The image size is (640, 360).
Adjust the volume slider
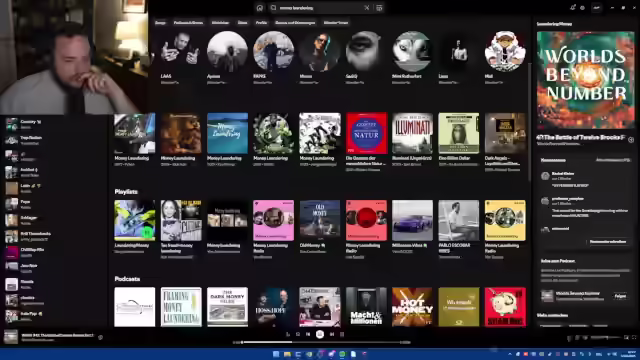(606, 338)
